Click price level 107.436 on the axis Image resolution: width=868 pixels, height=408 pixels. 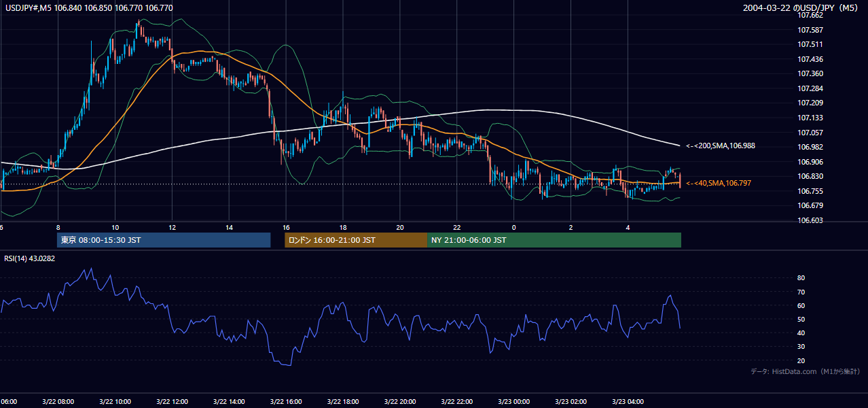click(x=810, y=59)
